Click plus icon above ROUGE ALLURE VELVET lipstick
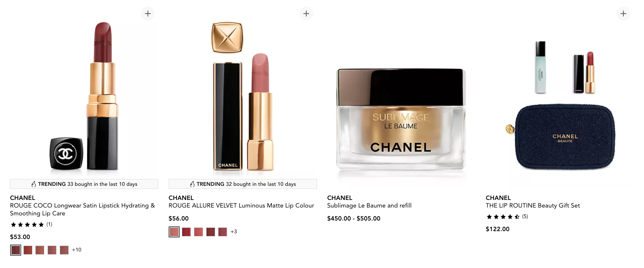 tap(306, 14)
